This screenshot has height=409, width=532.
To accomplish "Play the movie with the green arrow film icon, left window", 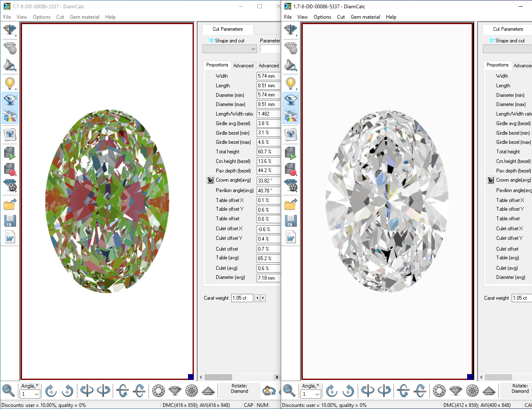I will pyautogui.click(x=10, y=153).
